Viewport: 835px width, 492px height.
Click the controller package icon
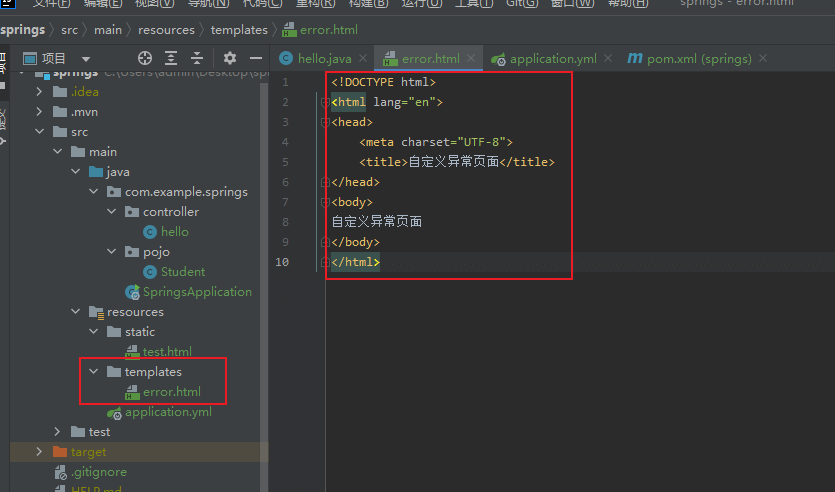coord(132,211)
